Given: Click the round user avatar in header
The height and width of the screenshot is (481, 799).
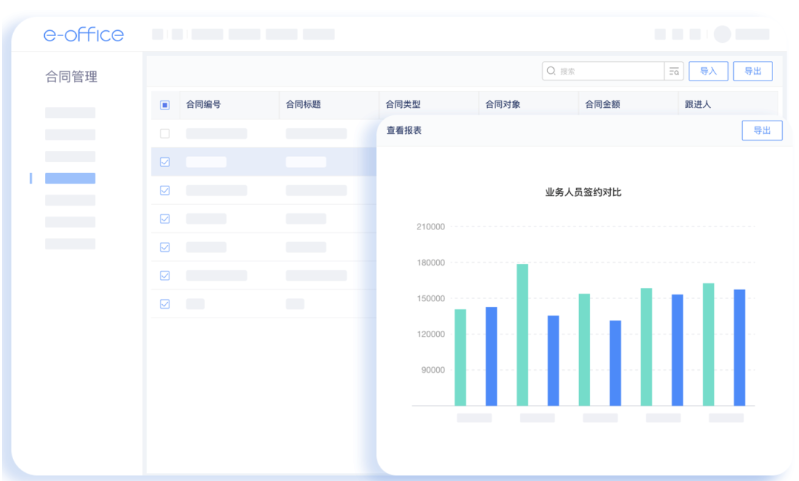Looking at the screenshot, I should tap(722, 34).
